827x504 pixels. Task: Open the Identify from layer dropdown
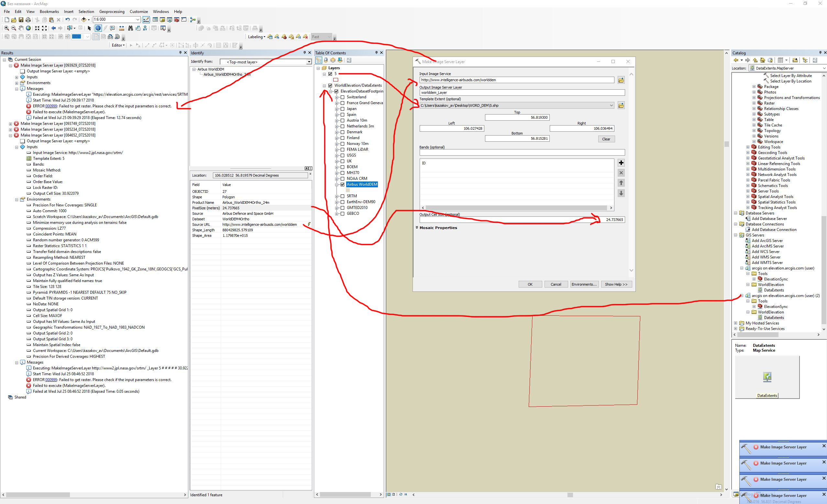(x=309, y=62)
